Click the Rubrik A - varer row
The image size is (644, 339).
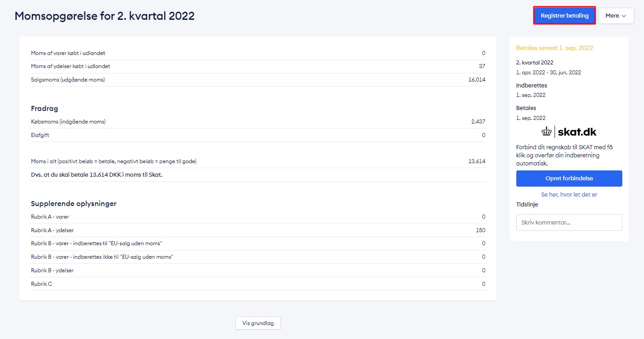coord(50,217)
